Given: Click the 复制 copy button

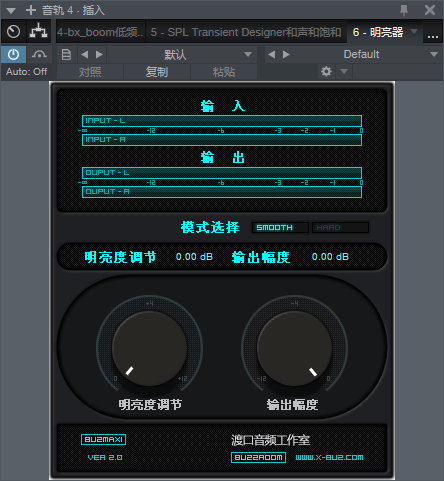Looking at the screenshot, I should coord(157,72).
